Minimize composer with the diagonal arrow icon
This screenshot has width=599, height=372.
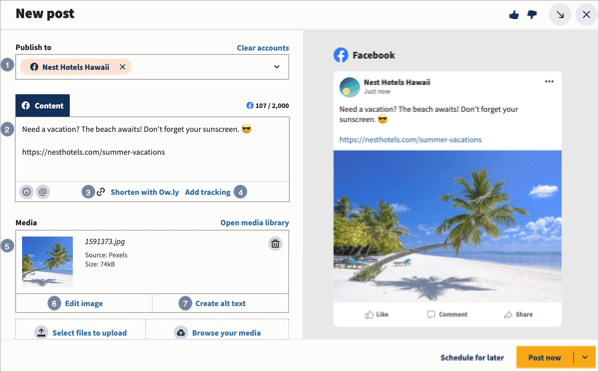pos(560,15)
